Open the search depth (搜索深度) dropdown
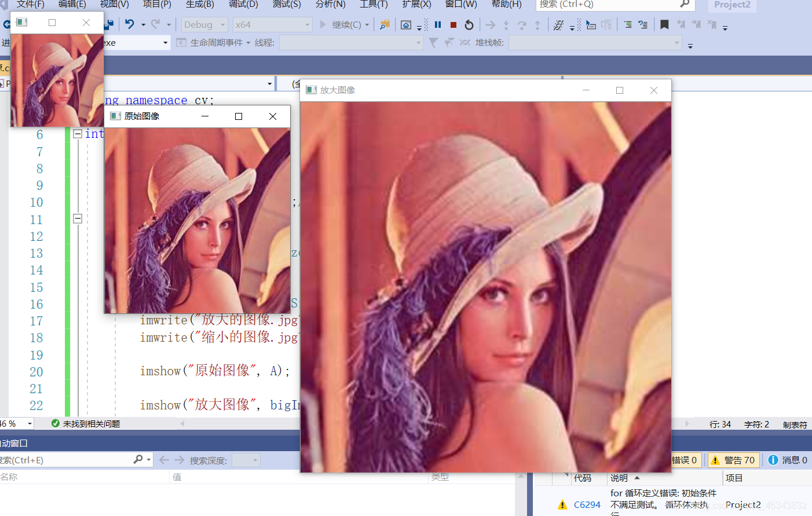Viewport: 812px width, 516px height. (x=246, y=460)
